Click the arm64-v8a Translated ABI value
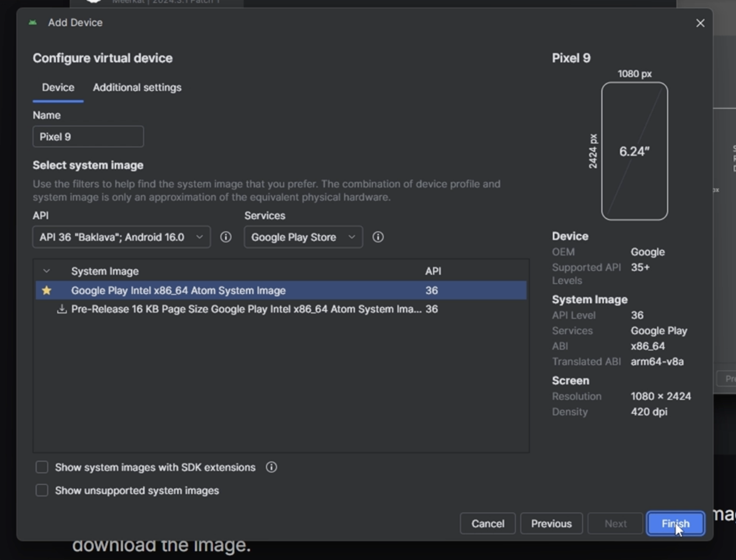This screenshot has width=736, height=560. 657,361
